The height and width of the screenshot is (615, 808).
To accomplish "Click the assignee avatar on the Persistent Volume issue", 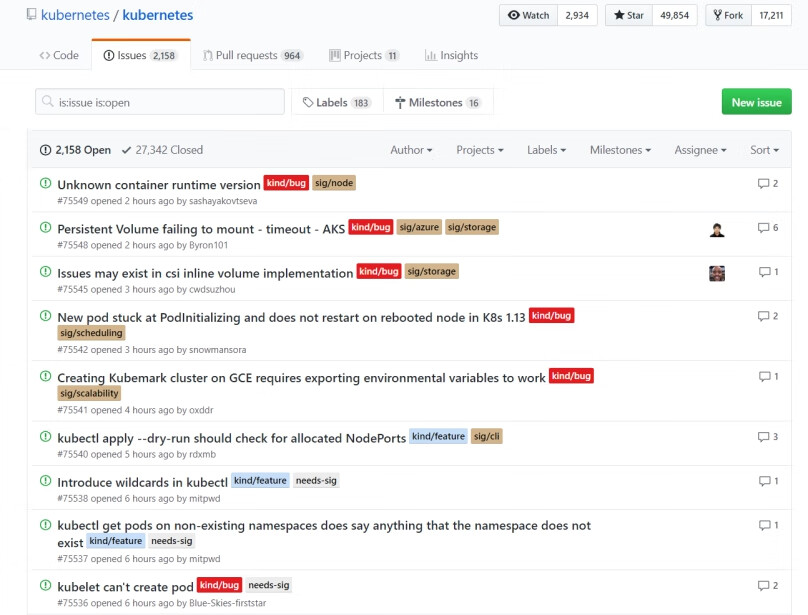I will point(717,229).
